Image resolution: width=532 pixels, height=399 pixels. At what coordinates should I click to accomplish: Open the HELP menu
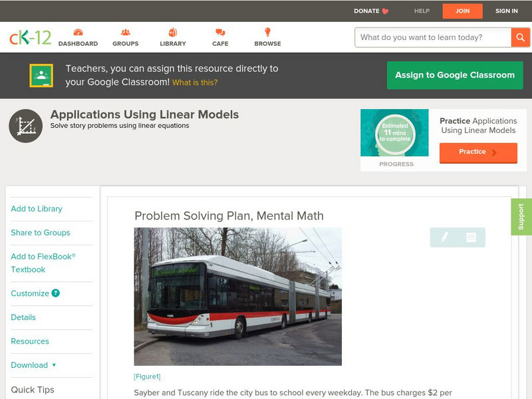coord(422,11)
